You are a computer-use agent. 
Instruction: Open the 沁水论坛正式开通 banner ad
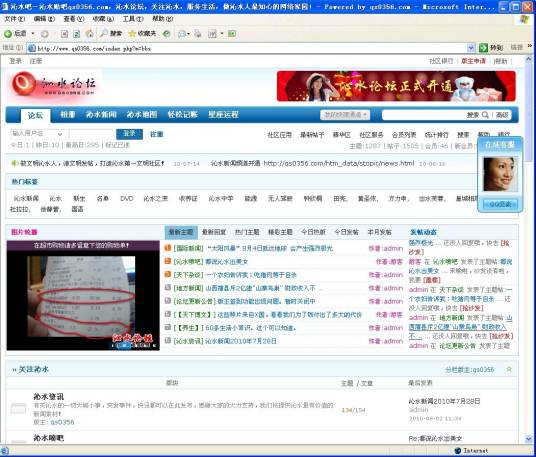(396, 86)
